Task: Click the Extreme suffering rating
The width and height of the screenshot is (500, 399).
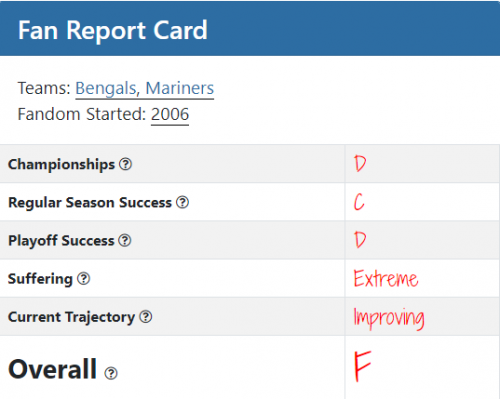Action: click(386, 278)
